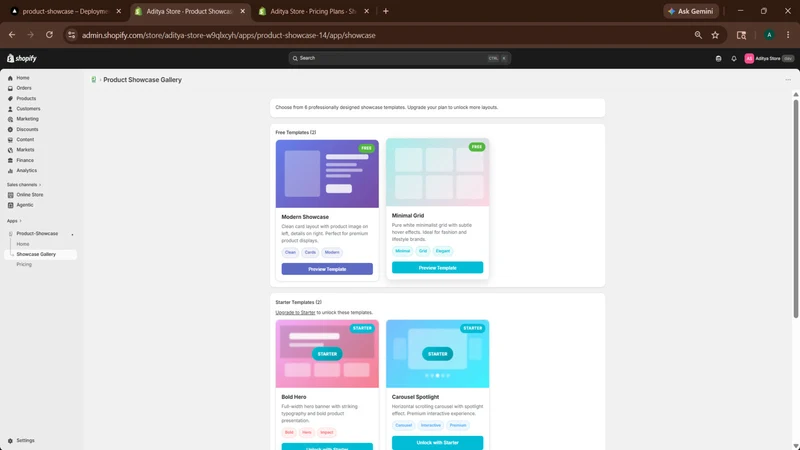The image size is (800, 450).
Task: Click the Elegant tag on Minimal Grid
Action: point(442,251)
